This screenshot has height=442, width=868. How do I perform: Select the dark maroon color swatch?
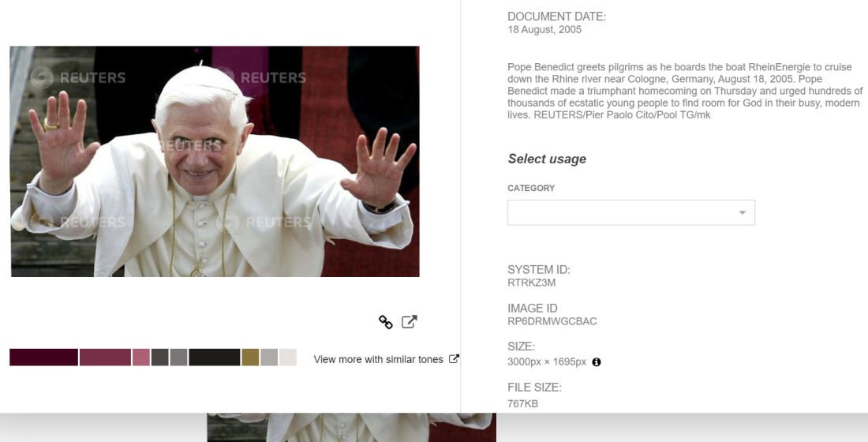click(x=43, y=358)
